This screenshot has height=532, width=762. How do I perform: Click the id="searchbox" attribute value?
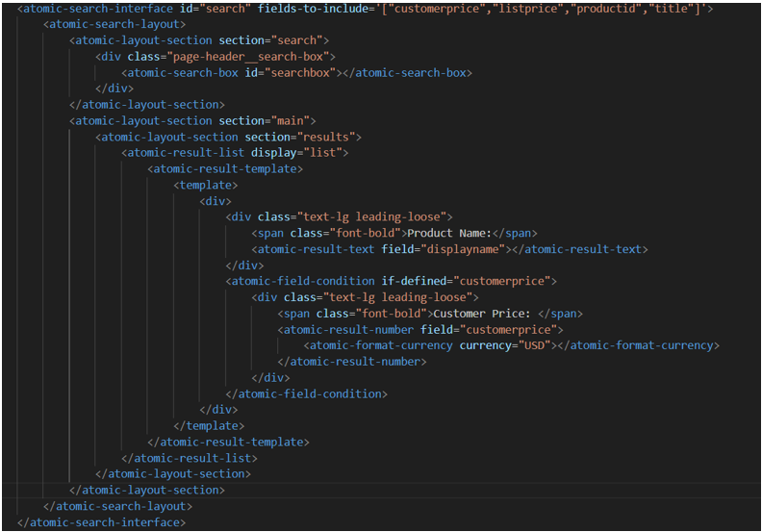click(300, 73)
